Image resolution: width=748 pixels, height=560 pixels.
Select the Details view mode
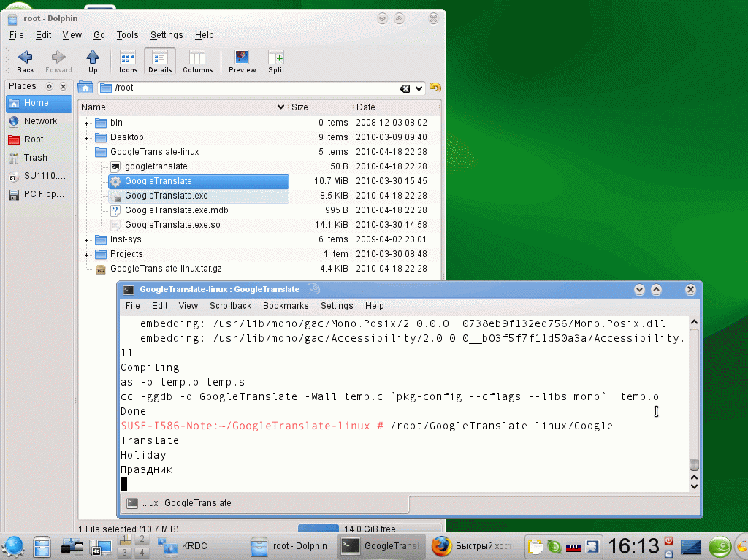coord(160,62)
